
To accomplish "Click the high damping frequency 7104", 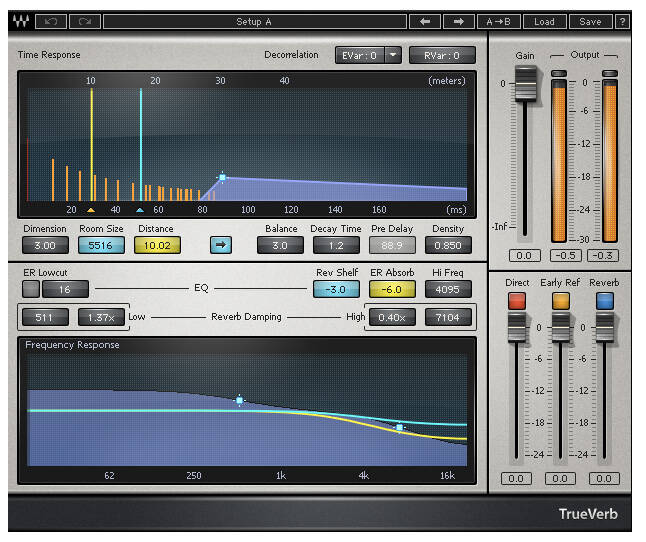I will (x=448, y=317).
